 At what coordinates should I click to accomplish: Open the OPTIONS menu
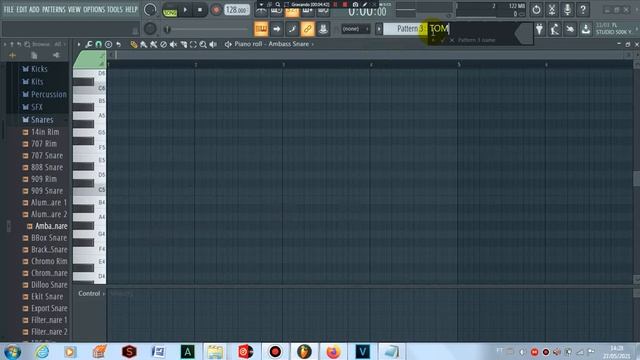click(x=94, y=9)
